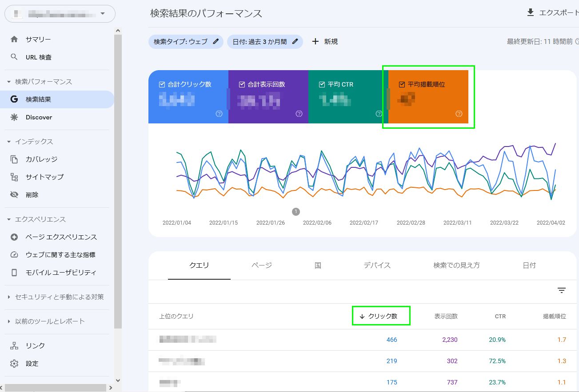
Task: Click the リンク network icon
Action: click(14, 346)
